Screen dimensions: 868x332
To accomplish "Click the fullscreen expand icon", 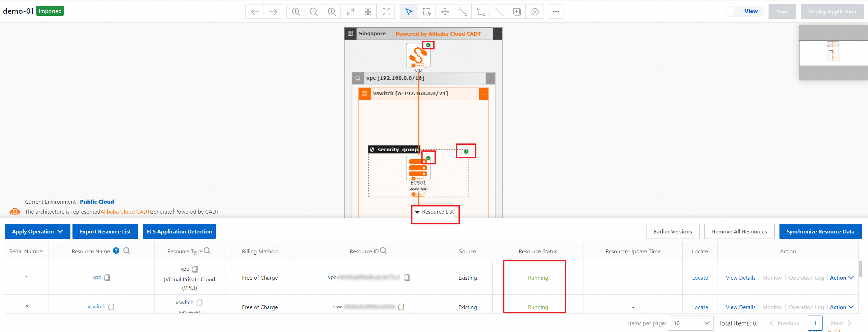I will coord(386,12).
